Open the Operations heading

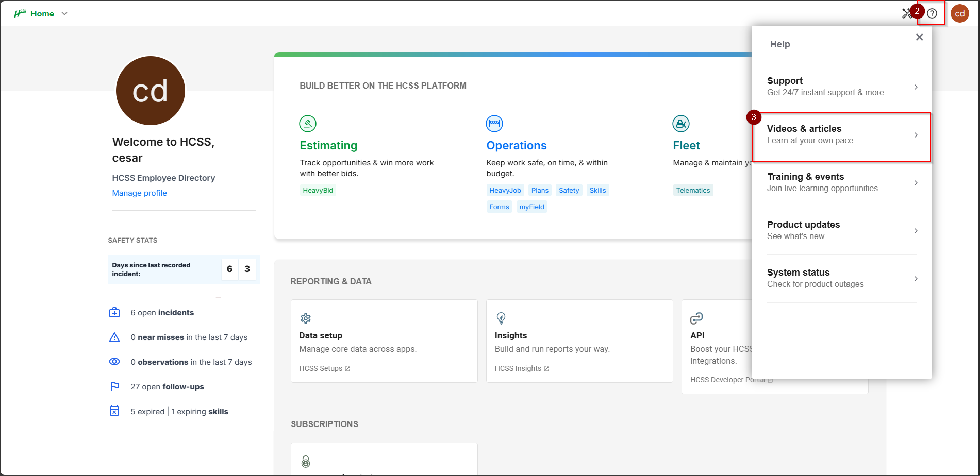click(517, 146)
